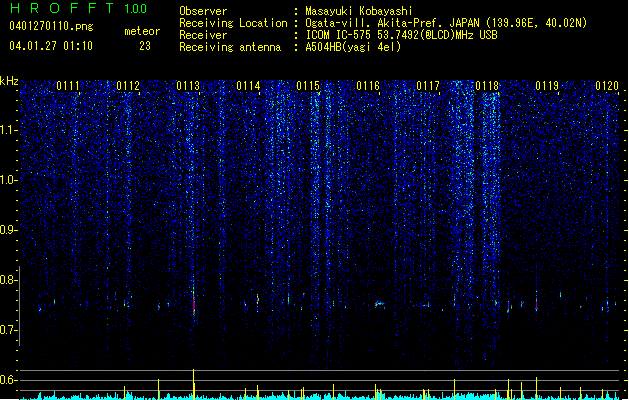Click the meteor label

coord(142,31)
